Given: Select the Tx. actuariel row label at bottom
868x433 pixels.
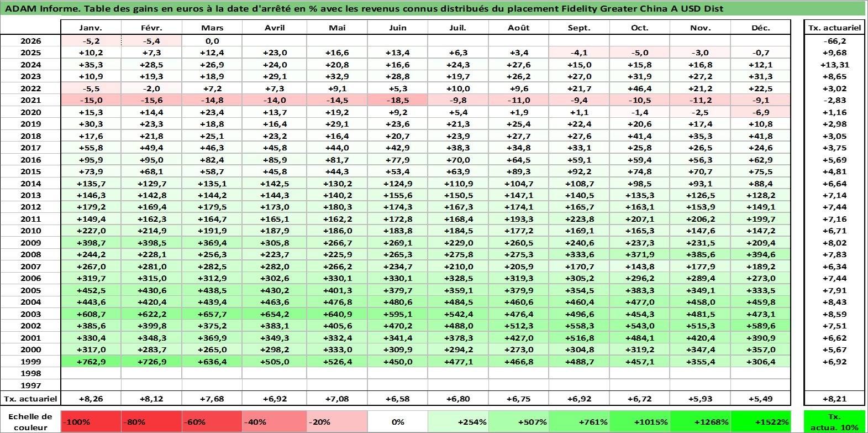Looking at the screenshot, I should 30,399.
